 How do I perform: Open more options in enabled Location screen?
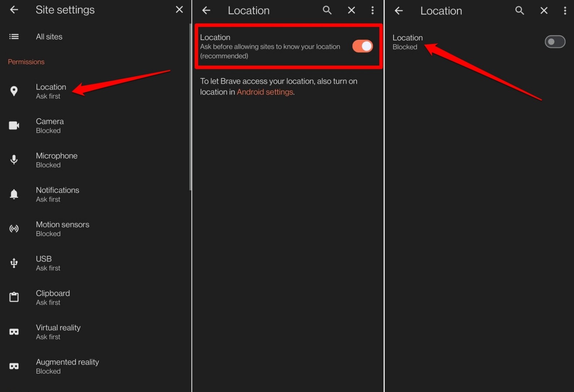[x=373, y=10]
